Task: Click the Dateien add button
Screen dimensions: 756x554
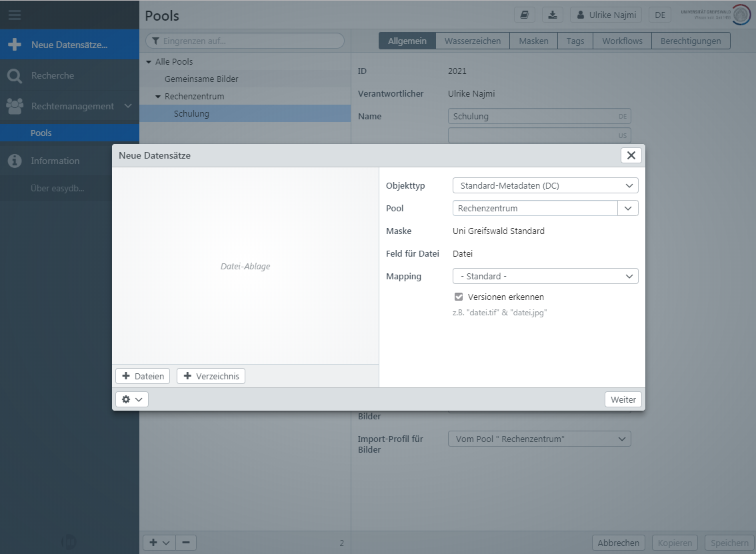Action: tap(143, 376)
